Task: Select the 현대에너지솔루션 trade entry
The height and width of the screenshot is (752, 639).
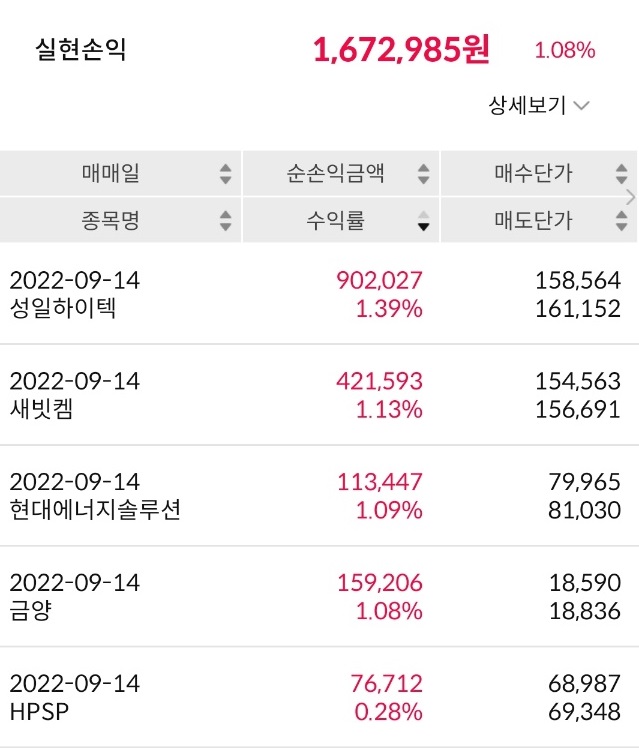Action: pyautogui.click(x=319, y=496)
